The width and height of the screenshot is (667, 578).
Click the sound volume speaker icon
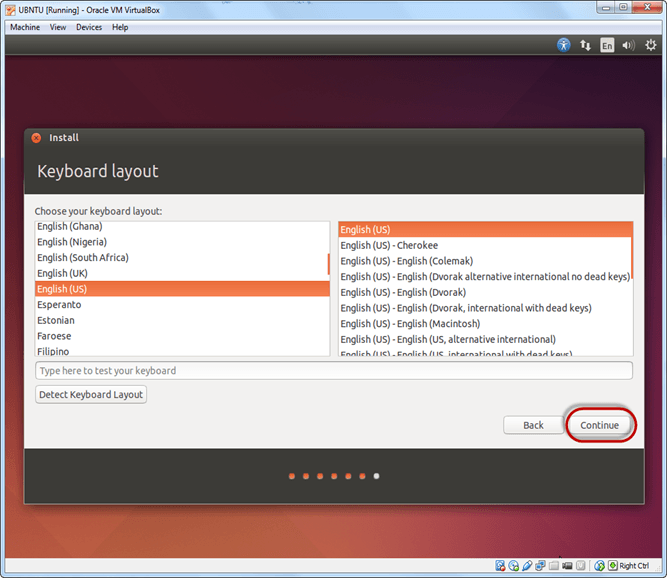tap(629, 45)
